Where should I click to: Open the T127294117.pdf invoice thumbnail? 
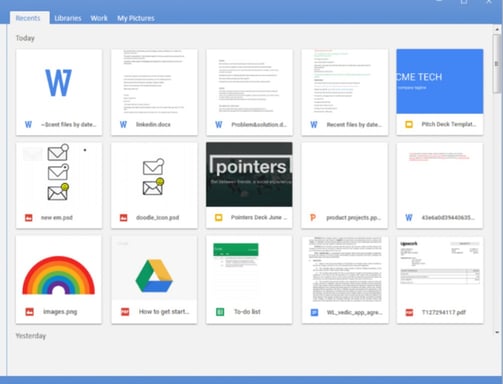[x=440, y=269]
